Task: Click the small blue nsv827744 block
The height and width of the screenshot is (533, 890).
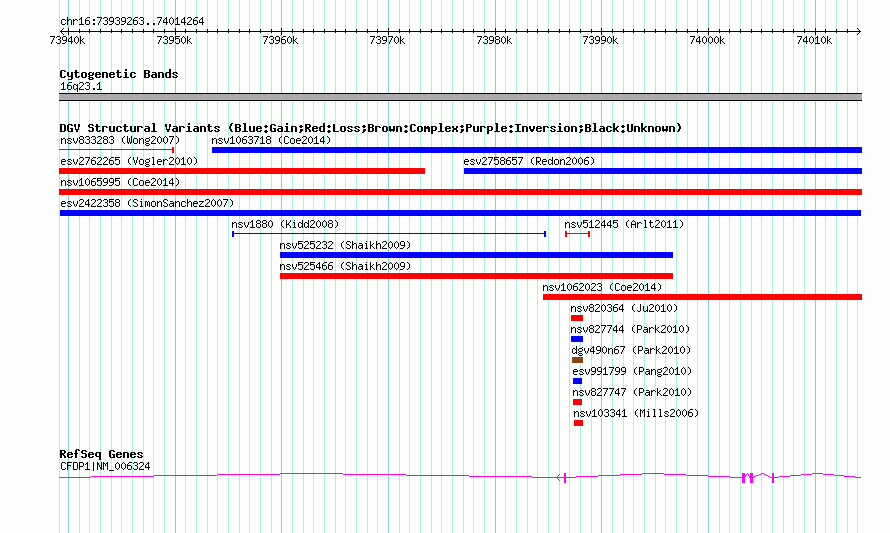Action: point(577,339)
